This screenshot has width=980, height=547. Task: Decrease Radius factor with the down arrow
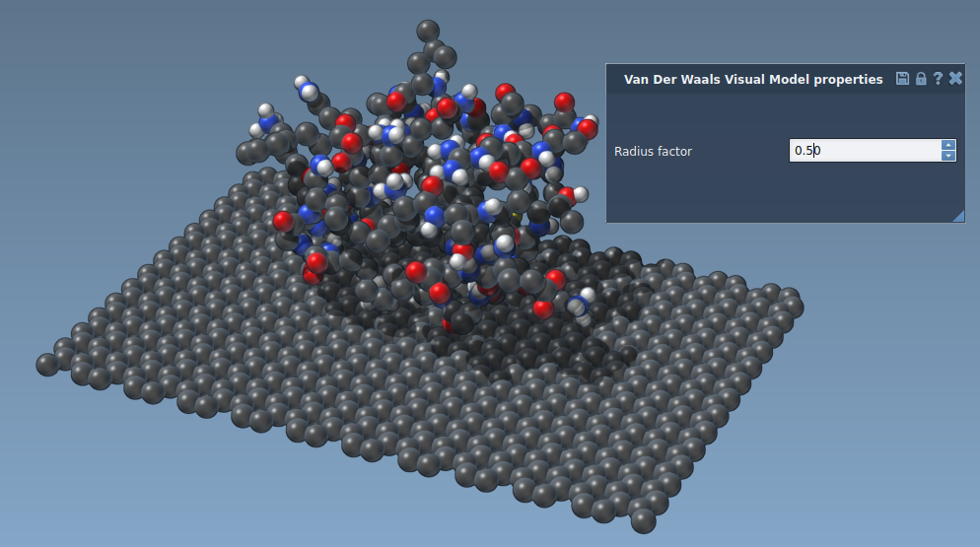pos(948,156)
